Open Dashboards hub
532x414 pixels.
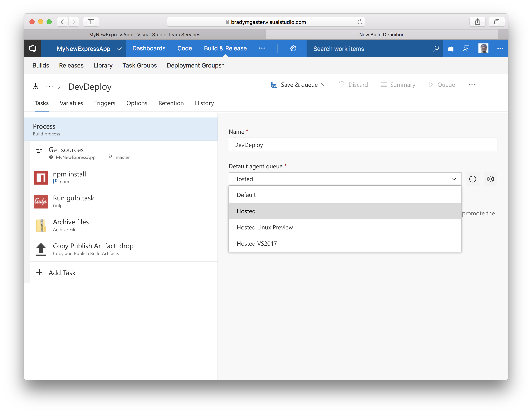[x=149, y=48]
